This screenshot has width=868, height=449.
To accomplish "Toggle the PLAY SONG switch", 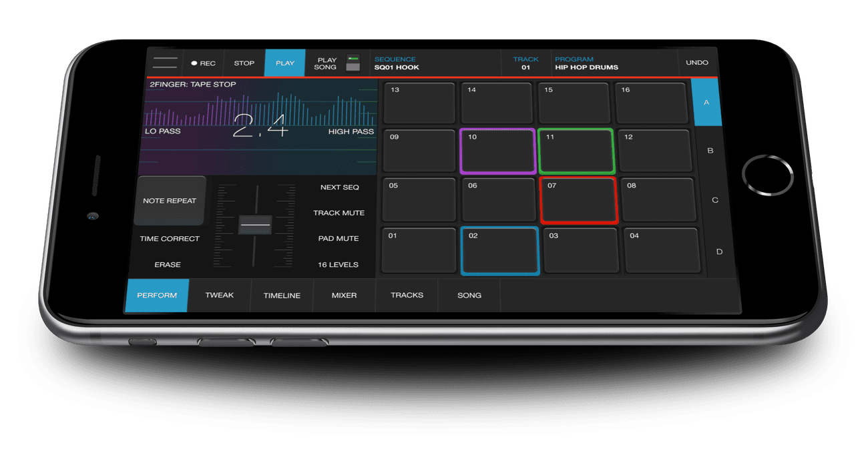I will coord(353,63).
